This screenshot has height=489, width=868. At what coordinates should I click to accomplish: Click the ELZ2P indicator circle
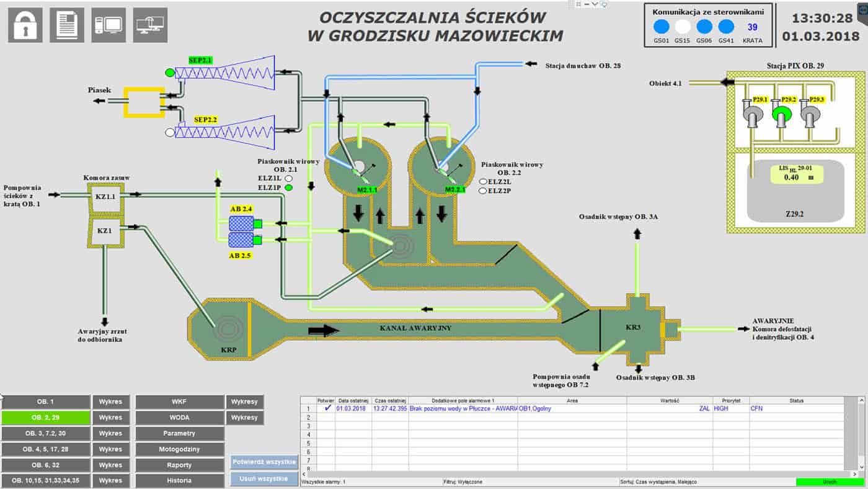[x=483, y=191]
